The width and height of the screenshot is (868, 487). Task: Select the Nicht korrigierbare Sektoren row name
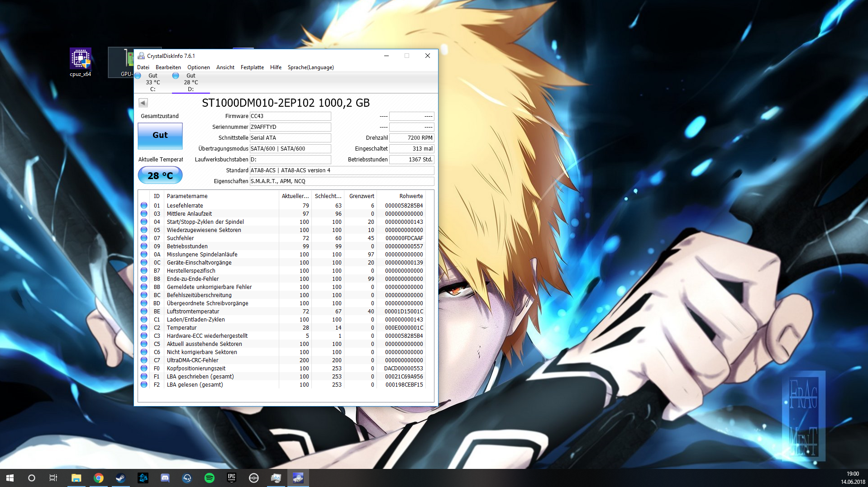click(202, 352)
